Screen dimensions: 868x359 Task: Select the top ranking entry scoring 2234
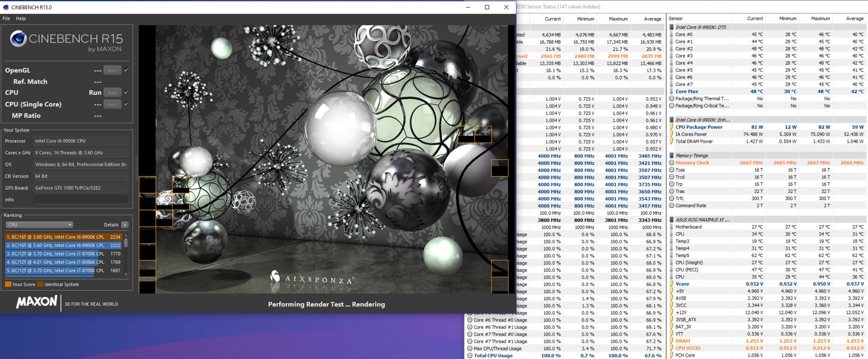click(x=63, y=237)
